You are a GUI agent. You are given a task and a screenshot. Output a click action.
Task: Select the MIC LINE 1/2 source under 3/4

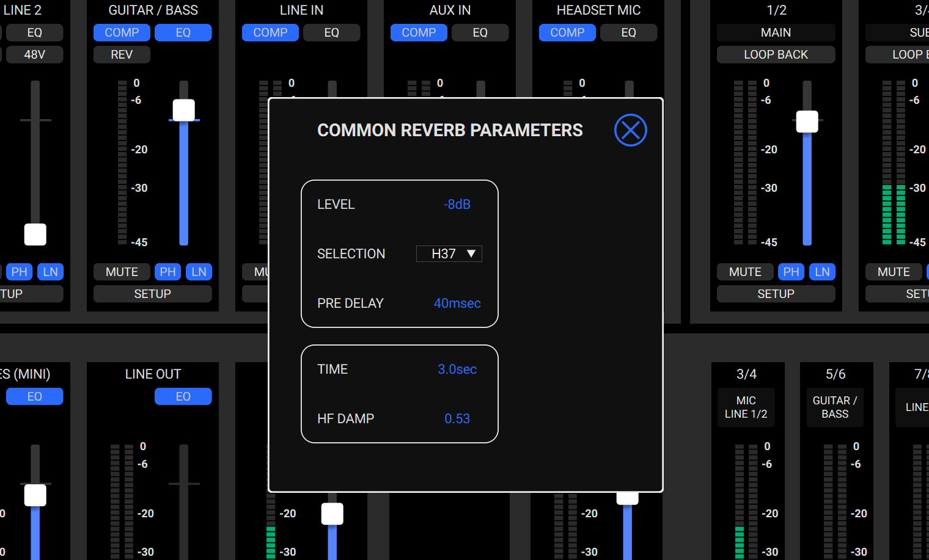pyautogui.click(x=746, y=407)
